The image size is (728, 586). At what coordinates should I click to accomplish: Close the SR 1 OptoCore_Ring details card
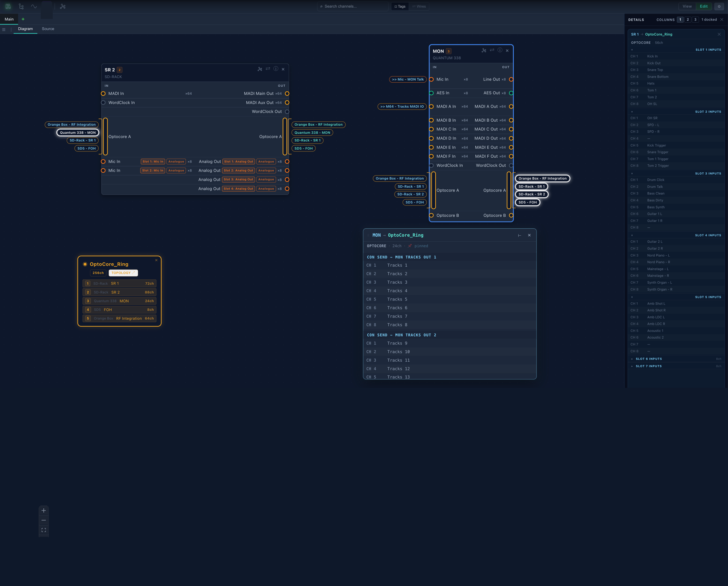[x=719, y=34]
